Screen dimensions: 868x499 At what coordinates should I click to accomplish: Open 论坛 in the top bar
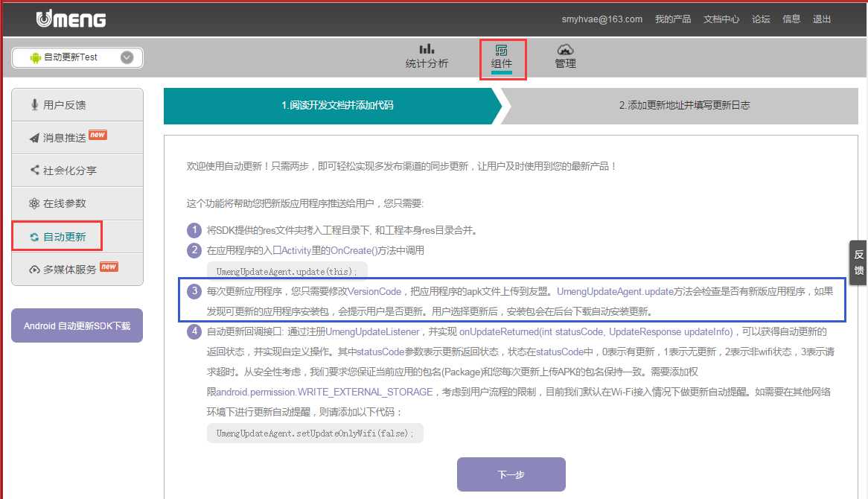tap(761, 19)
